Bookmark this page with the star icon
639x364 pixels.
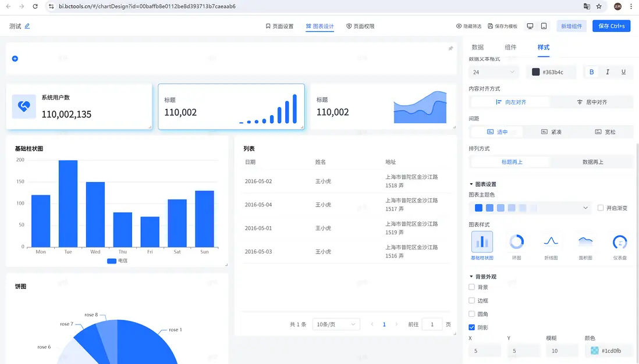pos(599,6)
